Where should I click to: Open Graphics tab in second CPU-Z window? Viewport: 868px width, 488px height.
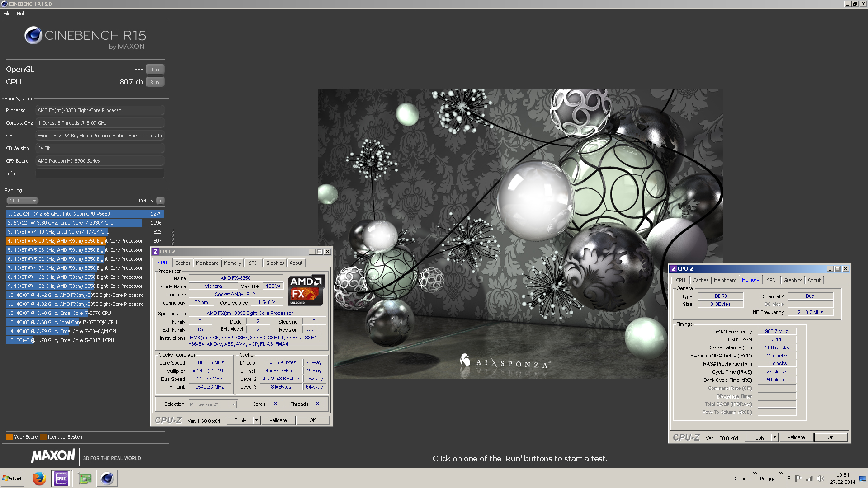[793, 280]
